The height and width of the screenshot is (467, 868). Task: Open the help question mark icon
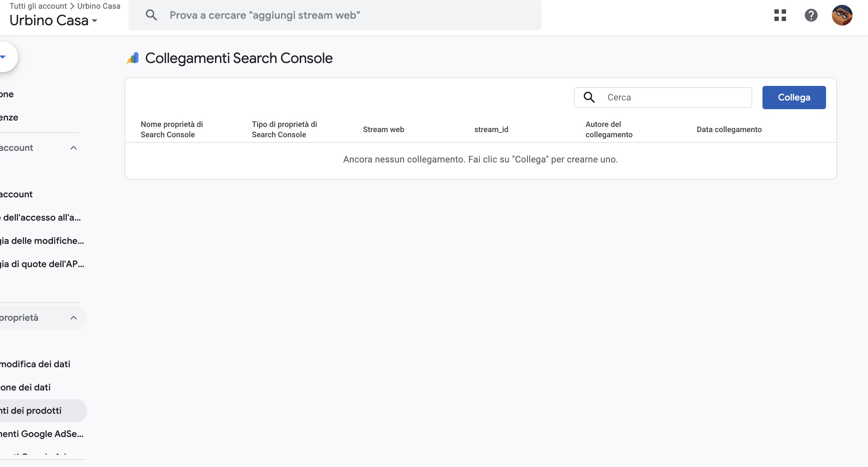pyautogui.click(x=811, y=15)
